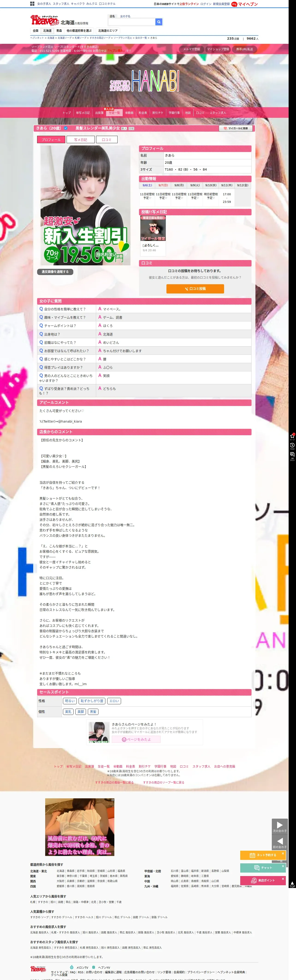Open 生徒一覧 in the shop nav bar

pyautogui.click(x=114, y=113)
